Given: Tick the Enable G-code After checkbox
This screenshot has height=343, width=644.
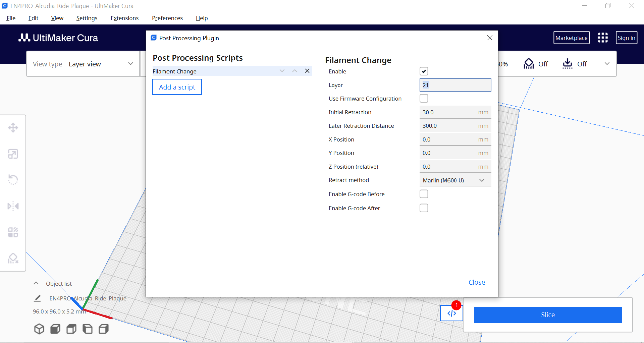Looking at the screenshot, I should (424, 208).
